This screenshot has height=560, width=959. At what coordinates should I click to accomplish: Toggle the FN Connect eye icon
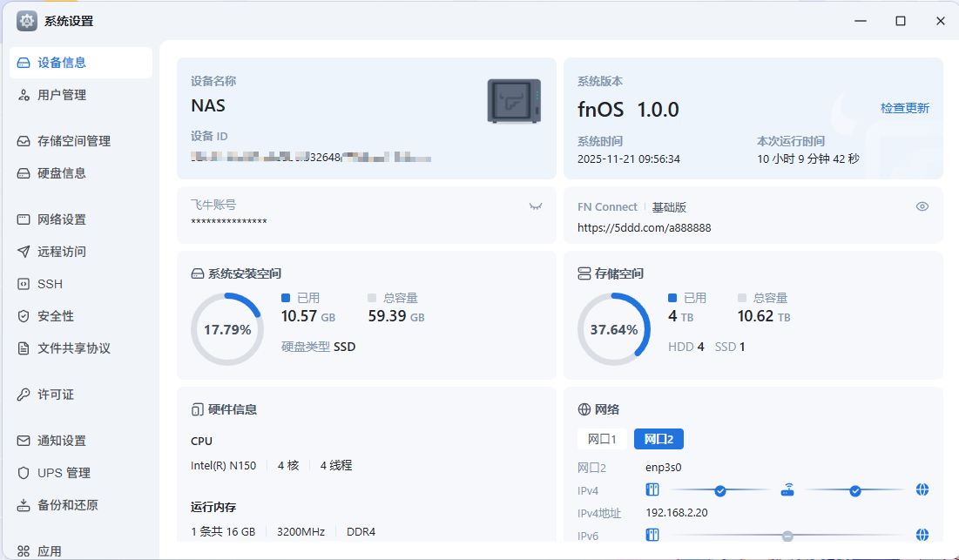pos(922,206)
